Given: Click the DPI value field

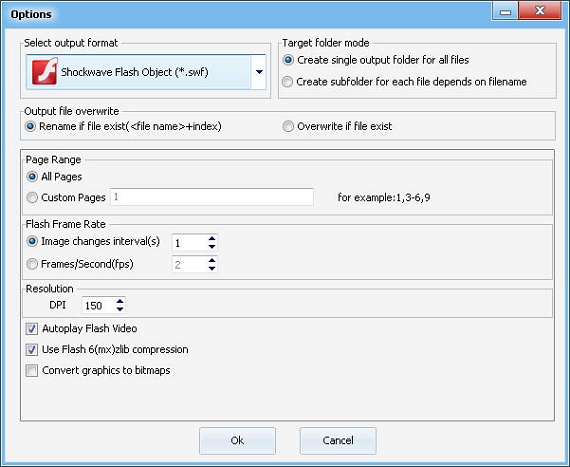Looking at the screenshot, I should click(99, 305).
